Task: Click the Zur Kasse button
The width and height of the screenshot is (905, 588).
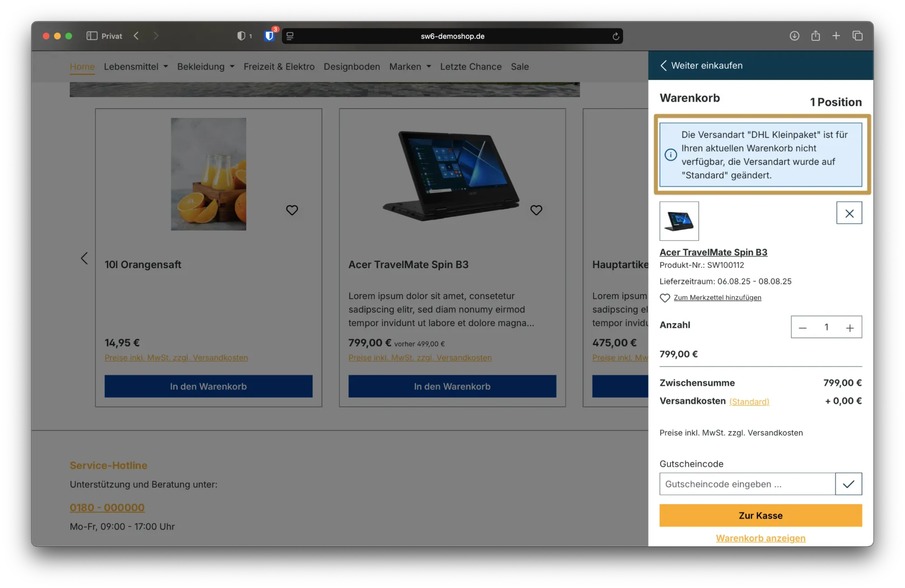Action: pyautogui.click(x=760, y=516)
